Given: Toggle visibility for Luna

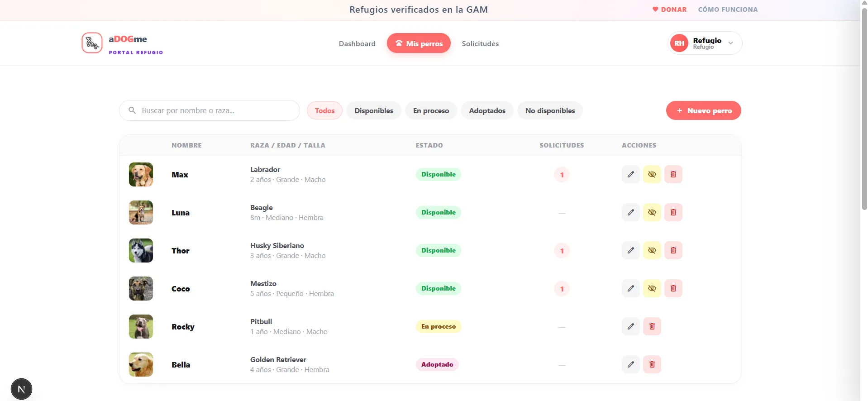Looking at the screenshot, I should pos(652,212).
